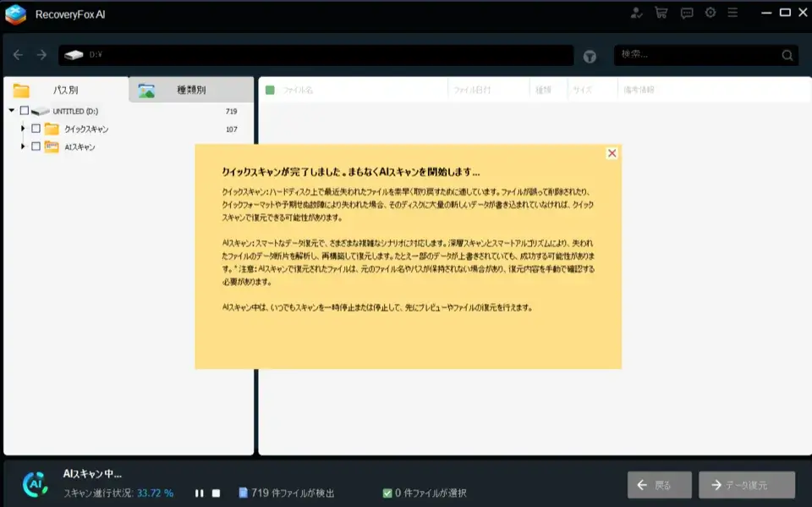Switch to the 種類別 tab
Image resolution: width=812 pixels, height=507 pixels.
(x=191, y=90)
